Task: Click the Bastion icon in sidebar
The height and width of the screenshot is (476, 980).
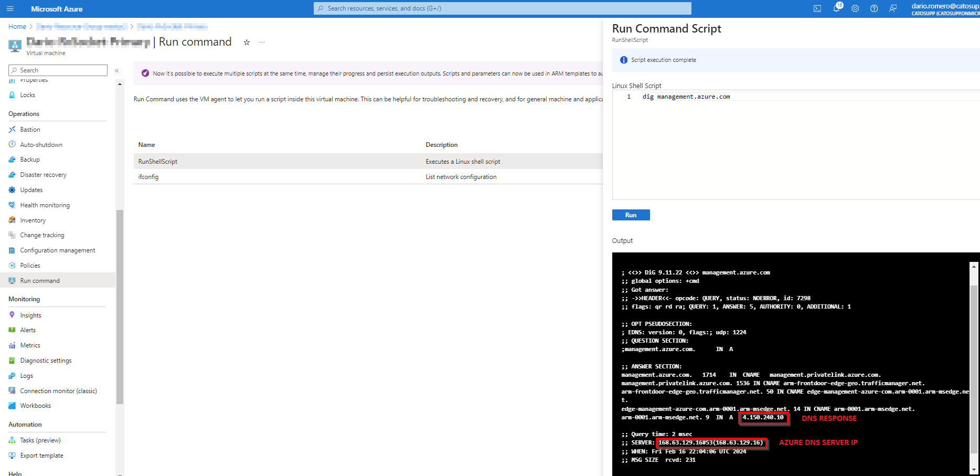Action: click(x=12, y=130)
